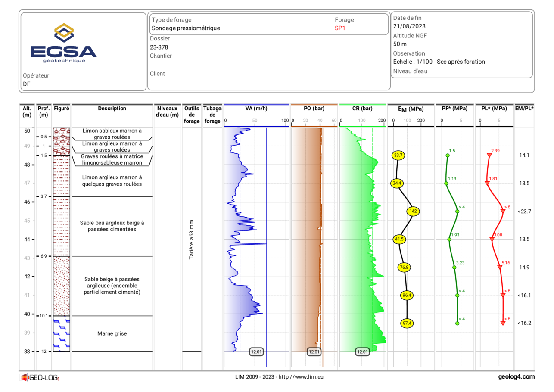Click the EM/PL* ratio '14.9'
554x392 pixels.
pos(524,267)
